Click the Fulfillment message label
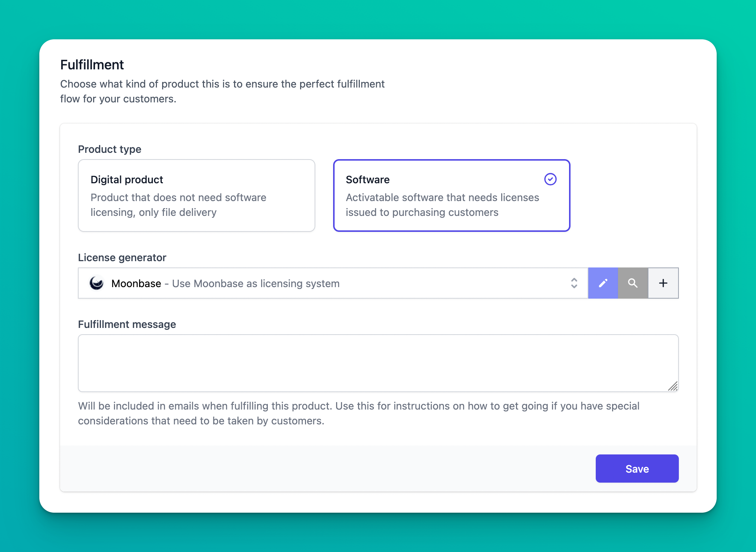 pyautogui.click(x=127, y=324)
